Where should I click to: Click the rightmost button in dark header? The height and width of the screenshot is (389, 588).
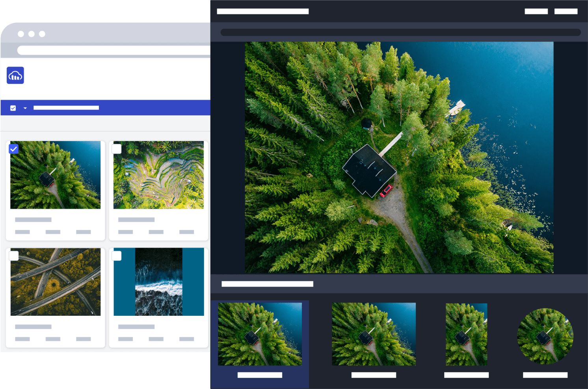566,11
